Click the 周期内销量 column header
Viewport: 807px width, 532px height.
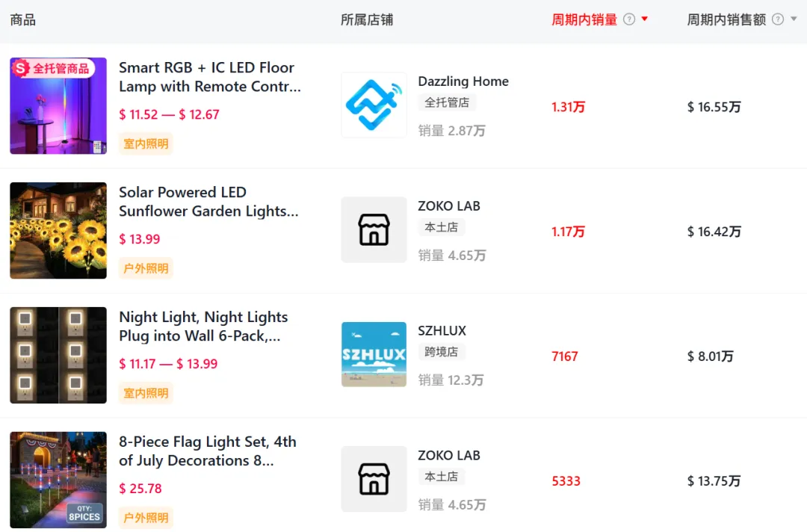point(584,19)
